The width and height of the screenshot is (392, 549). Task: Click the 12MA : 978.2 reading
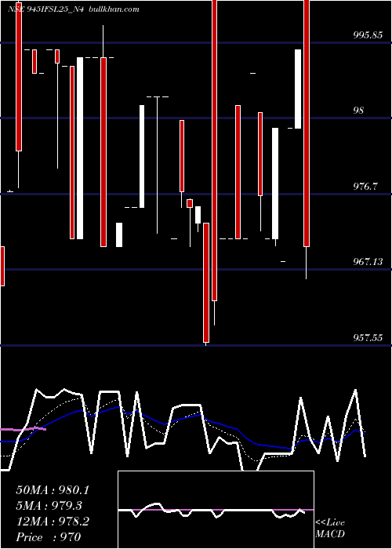point(53,522)
